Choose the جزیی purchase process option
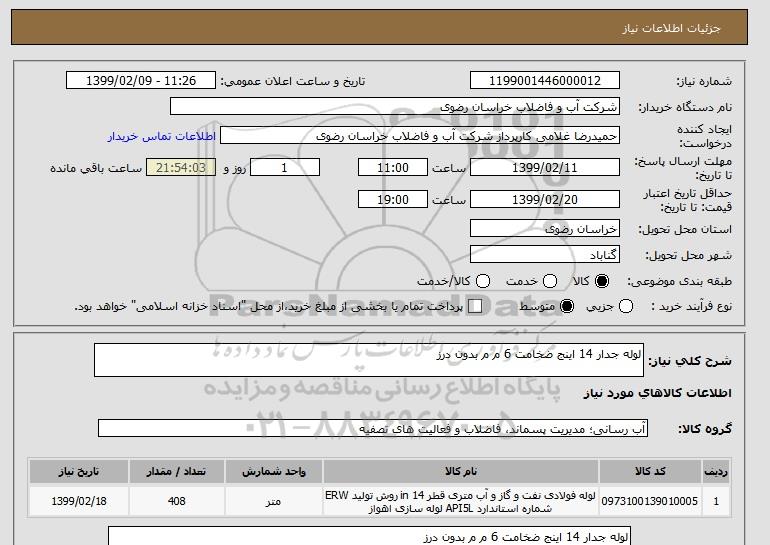Image resolution: width=770 pixels, height=545 pixels. 626,306
